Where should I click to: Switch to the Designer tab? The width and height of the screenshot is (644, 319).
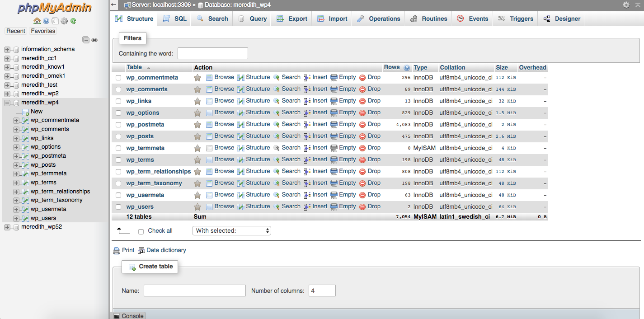coord(562,19)
